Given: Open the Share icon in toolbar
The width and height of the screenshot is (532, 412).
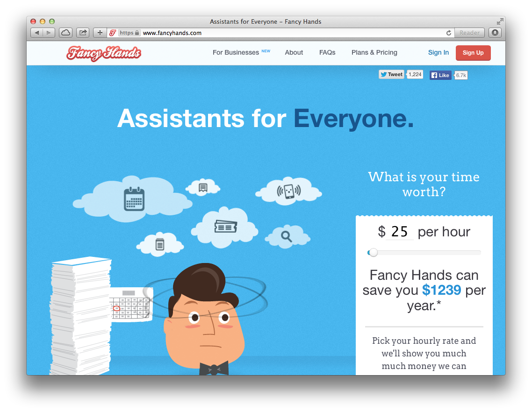Looking at the screenshot, I should (82, 33).
